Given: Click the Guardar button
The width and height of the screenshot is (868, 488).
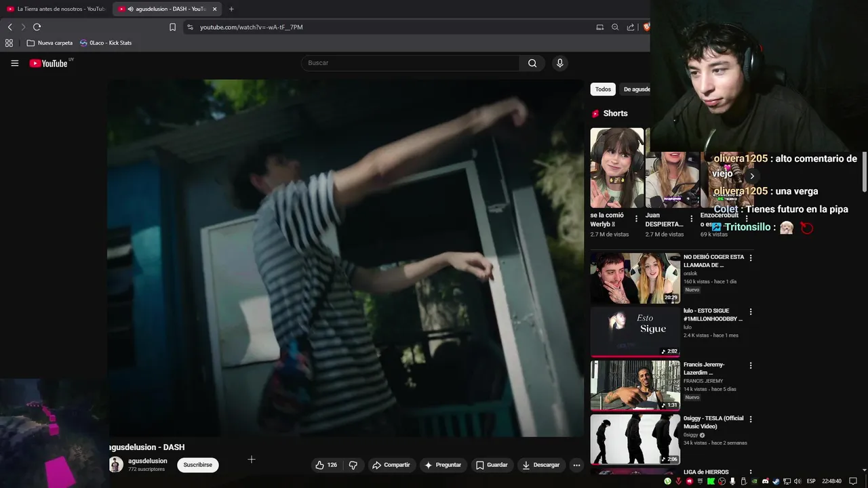Looking at the screenshot, I should coord(492,465).
